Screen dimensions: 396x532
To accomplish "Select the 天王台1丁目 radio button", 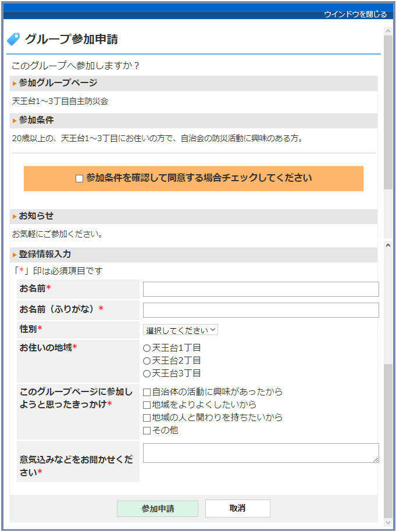I will [147, 348].
